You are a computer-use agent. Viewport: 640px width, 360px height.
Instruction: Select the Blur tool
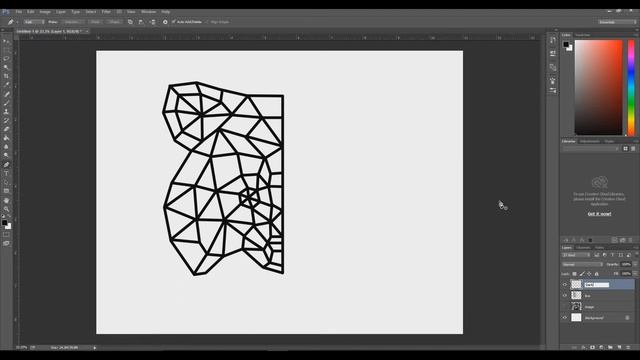6,147
